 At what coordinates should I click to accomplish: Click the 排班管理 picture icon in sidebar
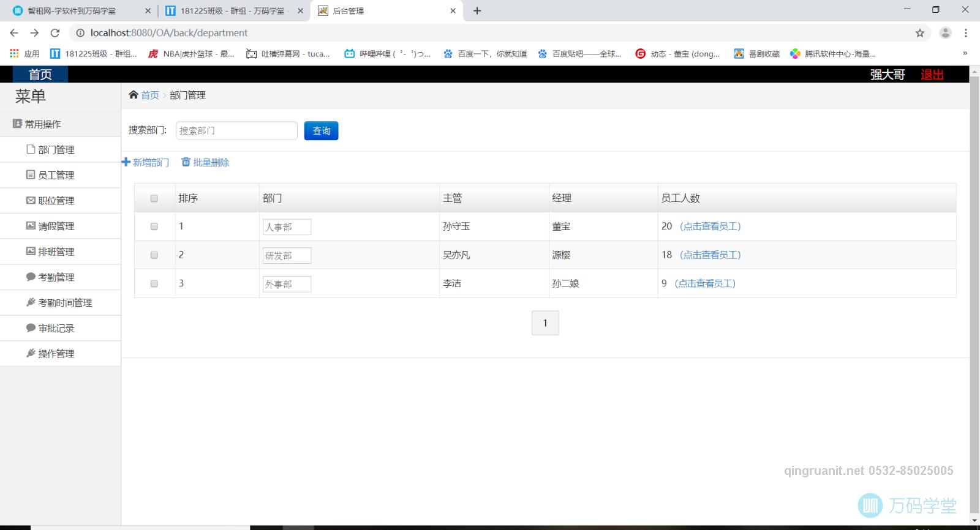pyautogui.click(x=31, y=251)
